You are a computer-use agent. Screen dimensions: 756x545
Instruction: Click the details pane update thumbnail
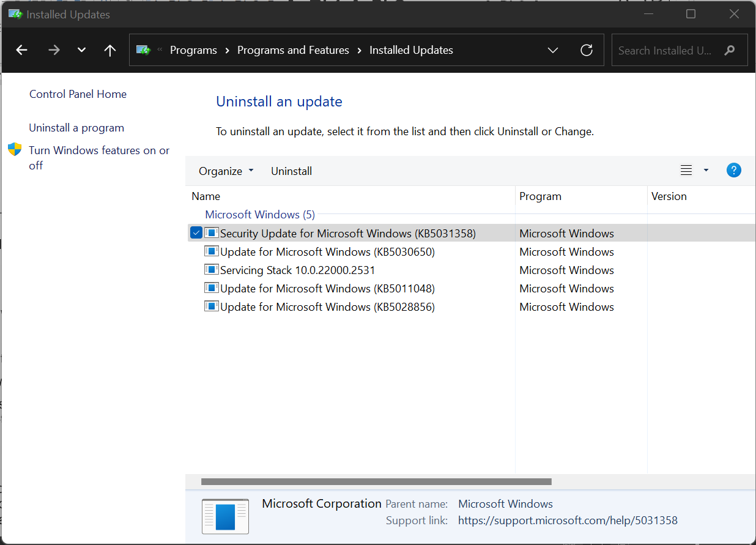225,516
